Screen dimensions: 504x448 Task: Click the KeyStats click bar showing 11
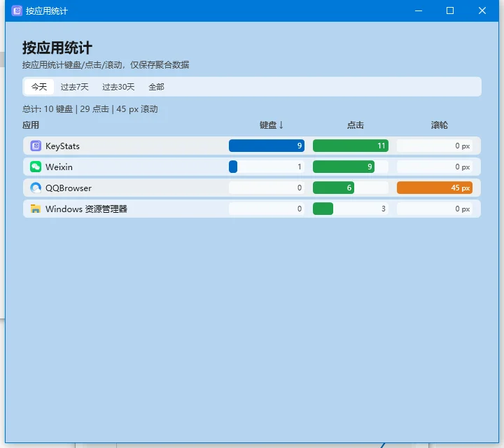tap(351, 146)
